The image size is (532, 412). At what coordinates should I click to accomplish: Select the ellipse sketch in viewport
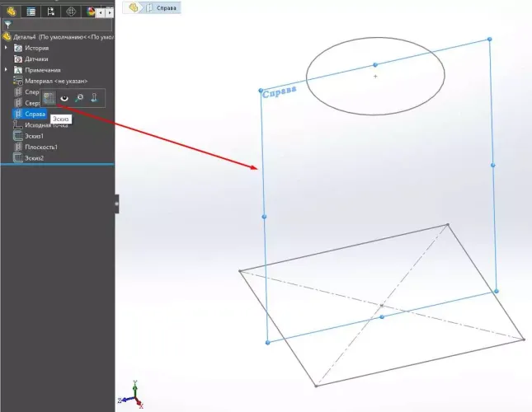375,115
